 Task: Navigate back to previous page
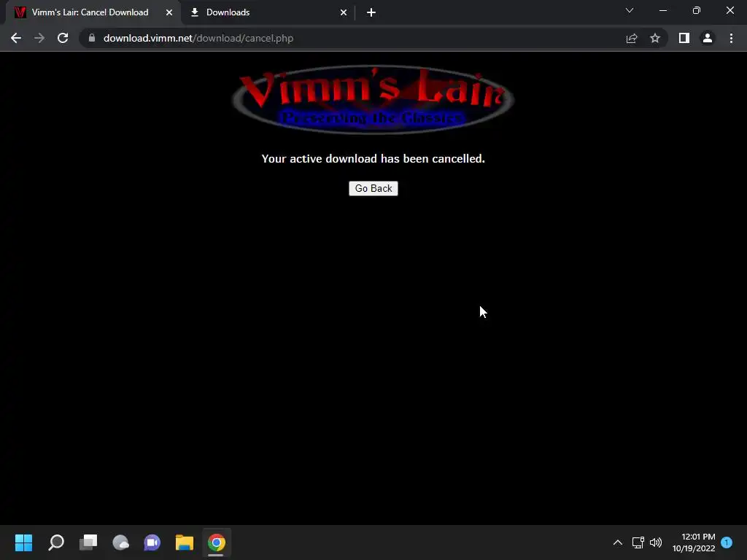tap(16, 38)
